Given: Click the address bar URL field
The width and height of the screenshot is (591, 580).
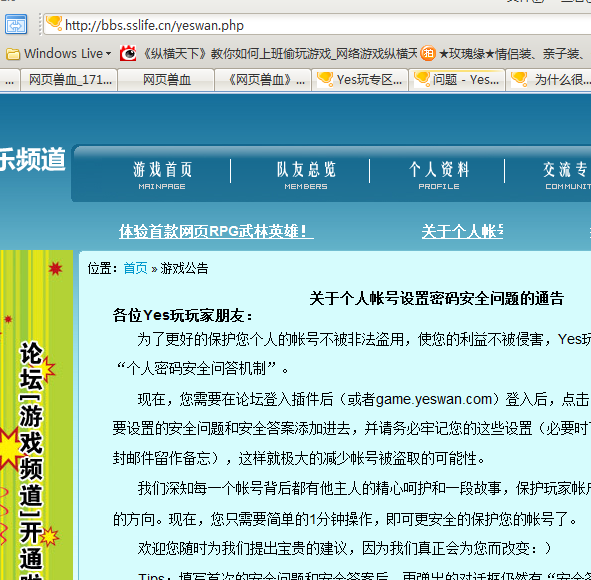Looking at the screenshot, I should pos(317,25).
